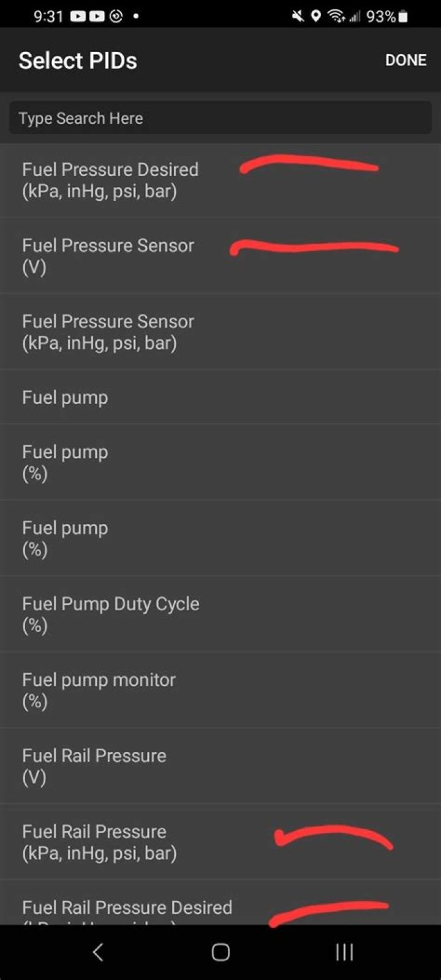441x980 pixels.
Task: Tap the Android back navigation icon
Action: tap(98, 952)
